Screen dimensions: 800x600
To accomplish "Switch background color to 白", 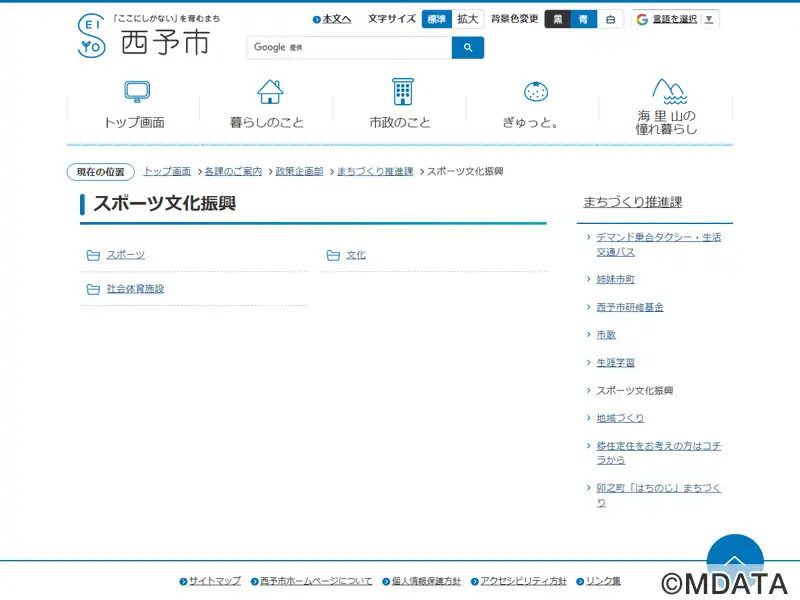I will pos(610,19).
